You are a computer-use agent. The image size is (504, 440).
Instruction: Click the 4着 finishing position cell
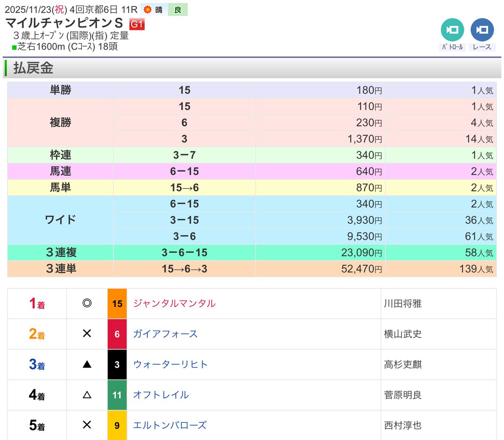pyautogui.click(x=37, y=395)
